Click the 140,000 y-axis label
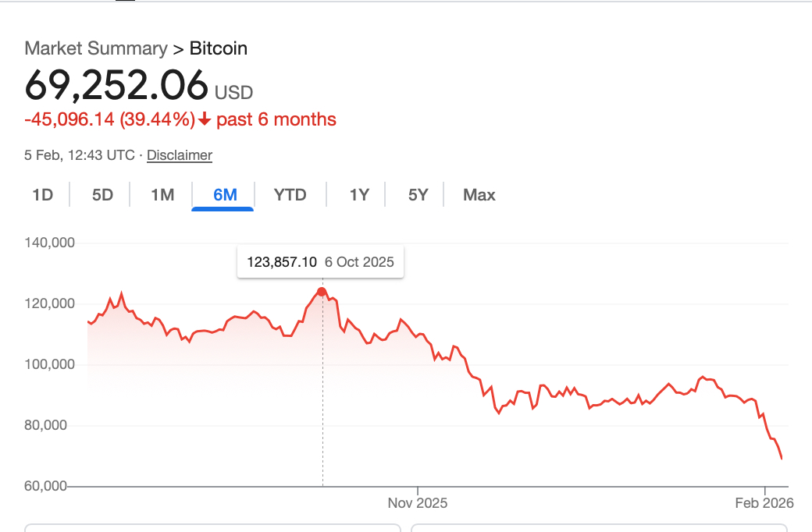The width and height of the screenshot is (812, 532). [50, 243]
